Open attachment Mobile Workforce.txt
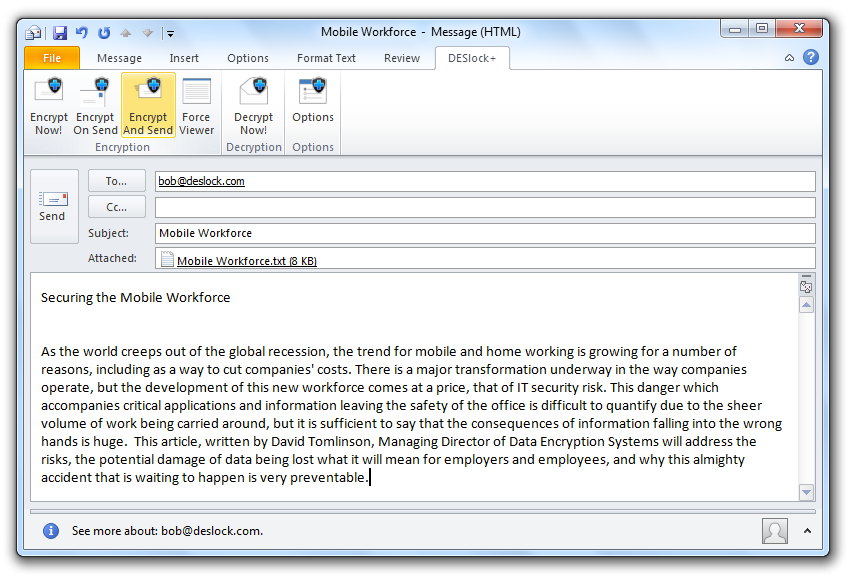The image size is (847, 575). click(247, 261)
